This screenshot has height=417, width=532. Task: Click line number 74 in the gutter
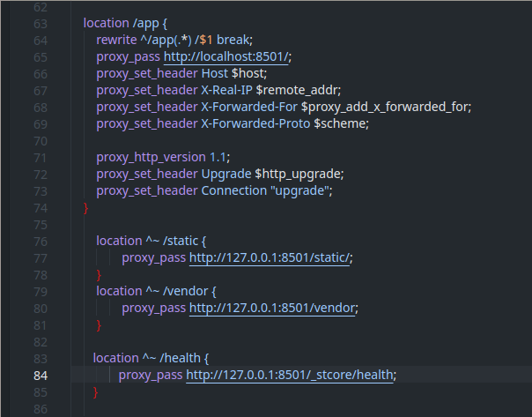tap(40, 207)
